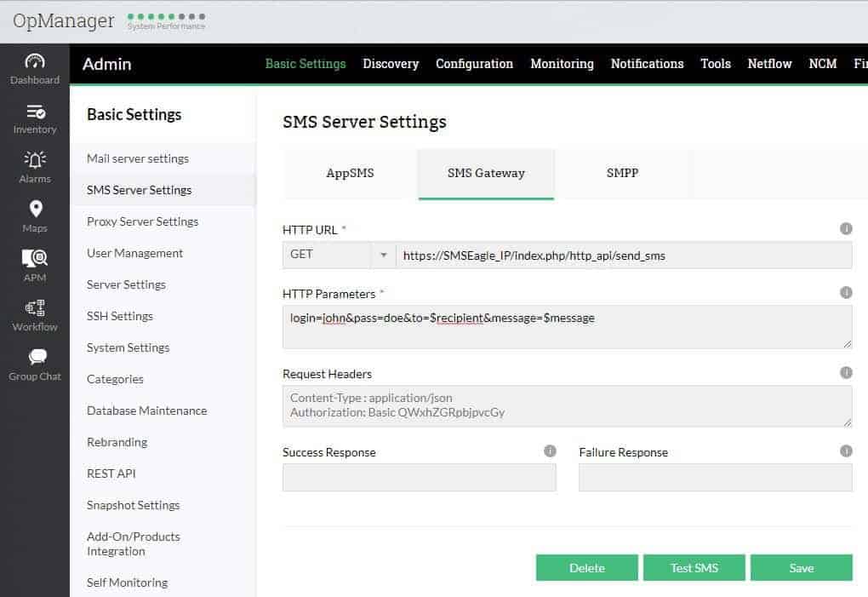Open Rebranding settings
868x597 pixels.
[117, 442]
